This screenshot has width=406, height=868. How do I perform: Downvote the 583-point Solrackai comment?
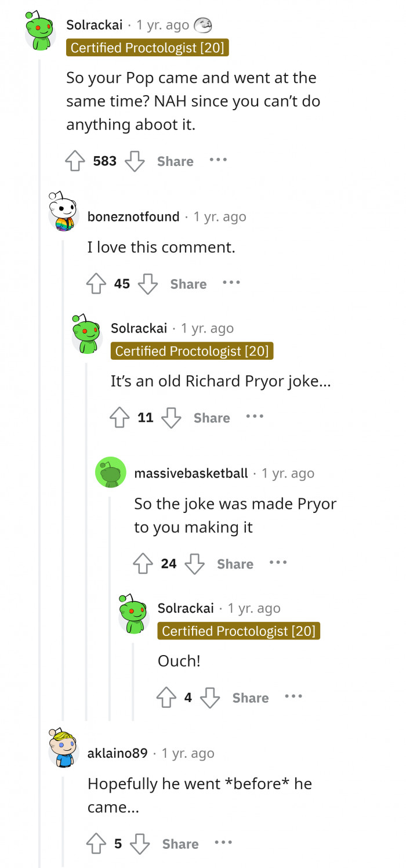135,161
